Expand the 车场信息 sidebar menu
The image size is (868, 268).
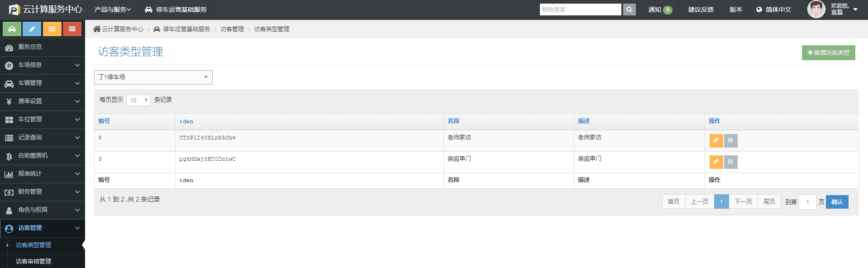click(x=43, y=65)
